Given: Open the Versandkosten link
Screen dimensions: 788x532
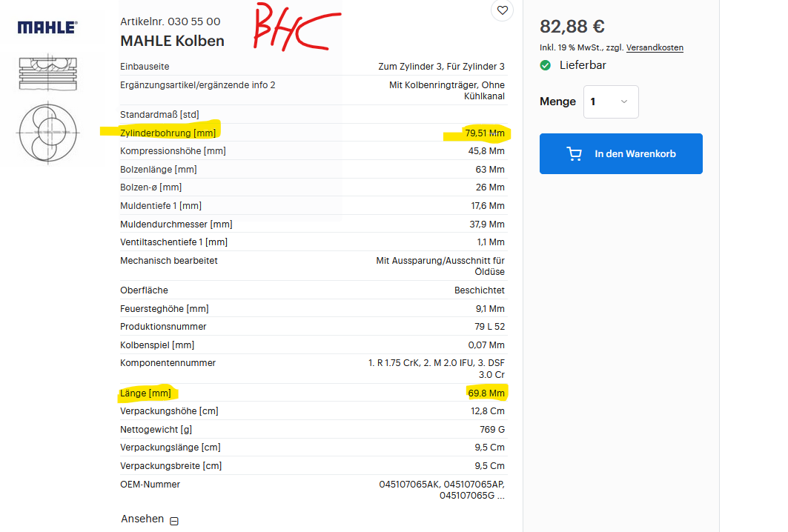Looking at the screenshot, I should click(x=655, y=47).
